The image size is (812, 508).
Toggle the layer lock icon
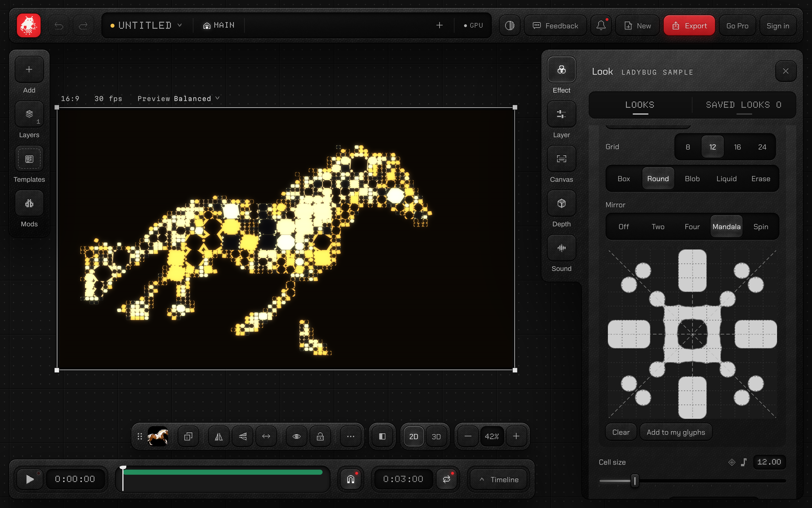320,437
